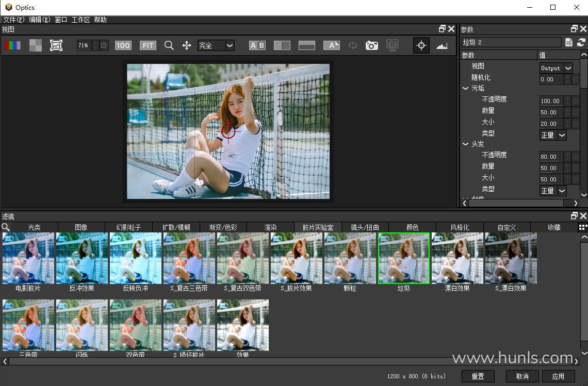Click the 重置 button
Screen dimensions: 588x386
click(478, 376)
